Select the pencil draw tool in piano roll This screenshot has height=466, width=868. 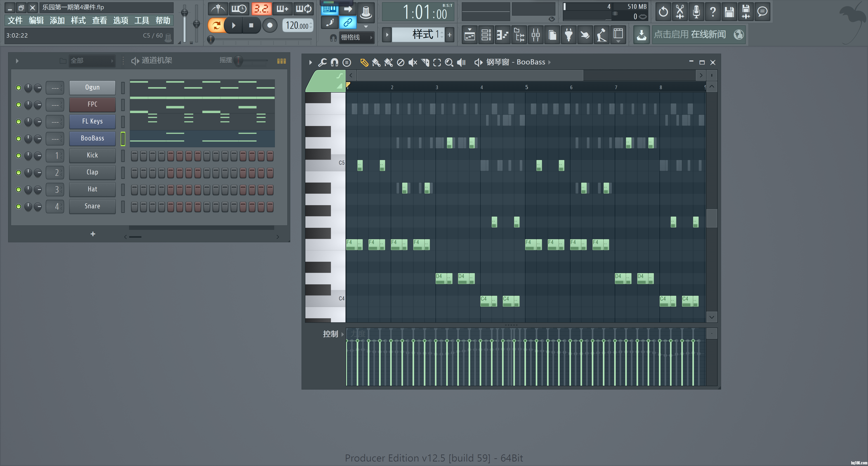point(364,62)
